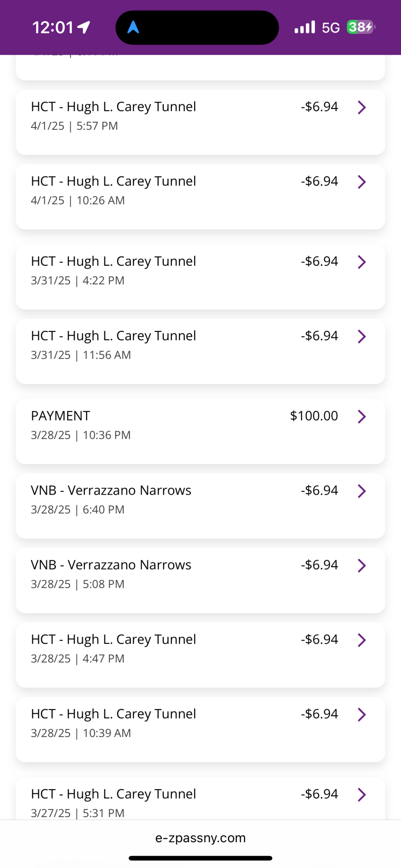Tap the $100.00 payment amount
The image size is (401, 868).
point(314,416)
